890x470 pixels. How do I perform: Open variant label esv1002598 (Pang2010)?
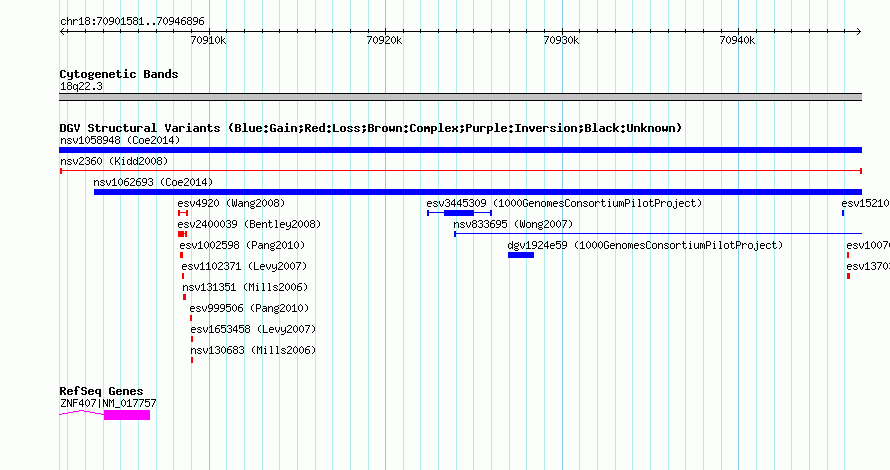point(242,245)
